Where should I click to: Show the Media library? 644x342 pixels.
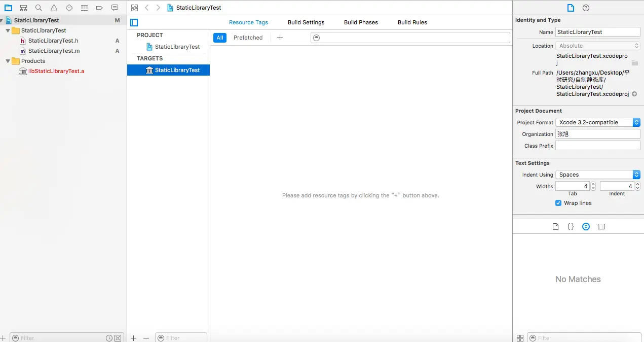(x=601, y=227)
